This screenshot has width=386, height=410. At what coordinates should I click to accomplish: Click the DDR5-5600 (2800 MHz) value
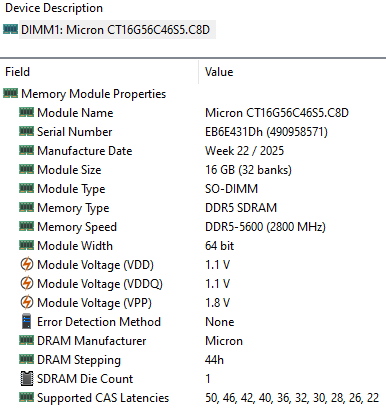point(265,227)
